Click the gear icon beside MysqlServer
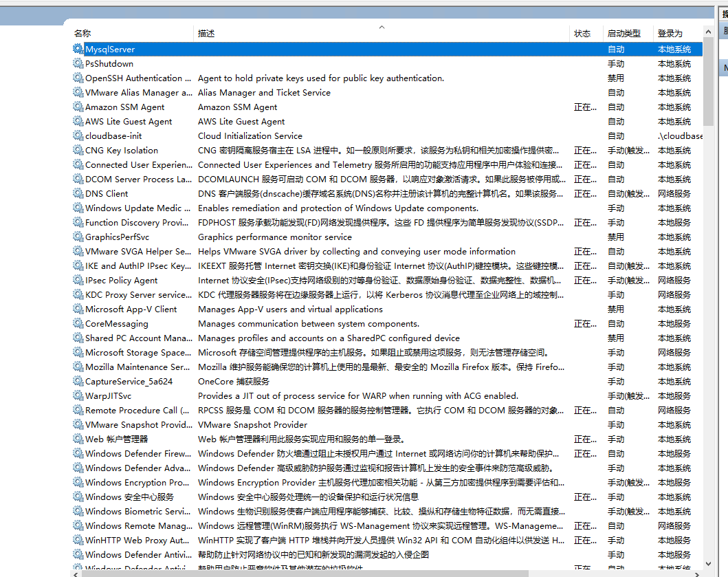The height and width of the screenshot is (577, 728). click(x=78, y=49)
